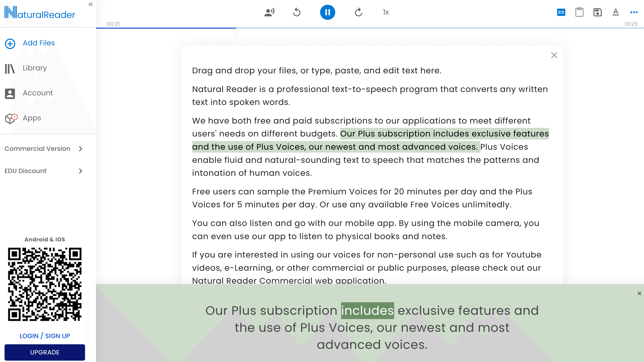Toggle the CC closed captions button

click(561, 12)
